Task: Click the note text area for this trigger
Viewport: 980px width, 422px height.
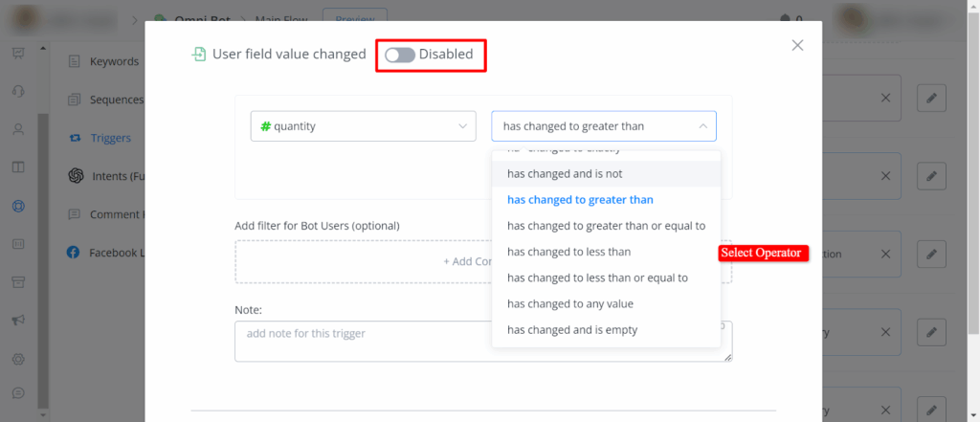Action: tap(364, 341)
